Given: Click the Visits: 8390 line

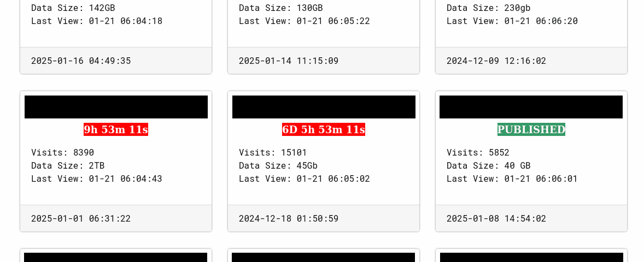Looking at the screenshot, I should (x=62, y=152).
